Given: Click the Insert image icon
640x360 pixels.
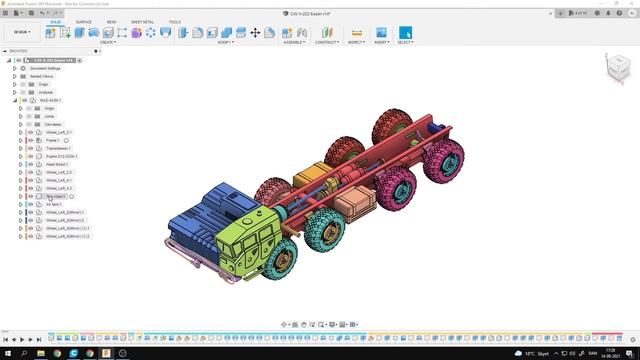Looking at the screenshot, I should (x=381, y=33).
